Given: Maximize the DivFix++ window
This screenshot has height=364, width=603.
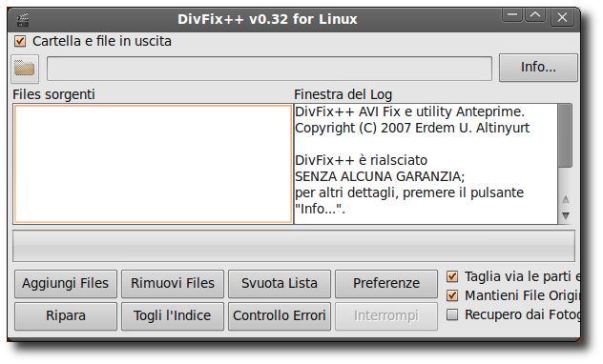Looking at the screenshot, I should pyautogui.click(x=535, y=16).
